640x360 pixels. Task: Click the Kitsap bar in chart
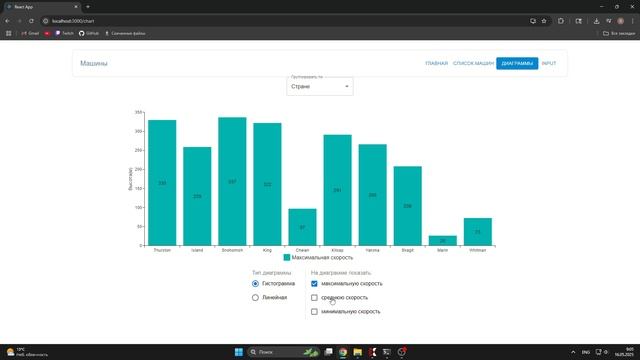coord(338,190)
